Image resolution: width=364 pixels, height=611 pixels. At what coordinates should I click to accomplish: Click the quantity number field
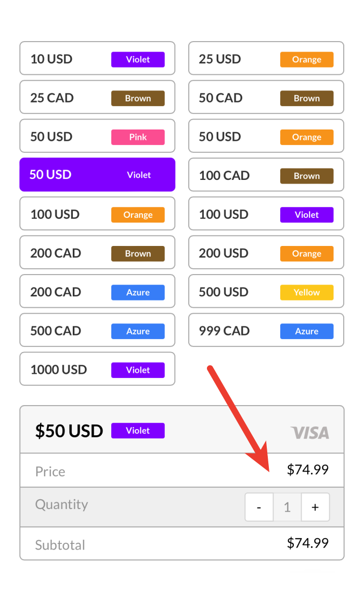click(x=287, y=508)
